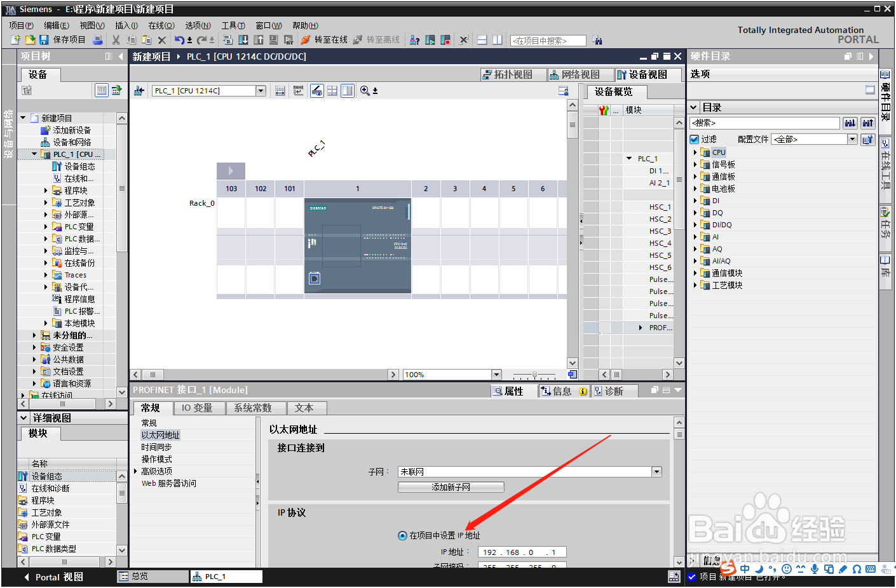Click the copy icon in the toolbar

pos(132,40)
